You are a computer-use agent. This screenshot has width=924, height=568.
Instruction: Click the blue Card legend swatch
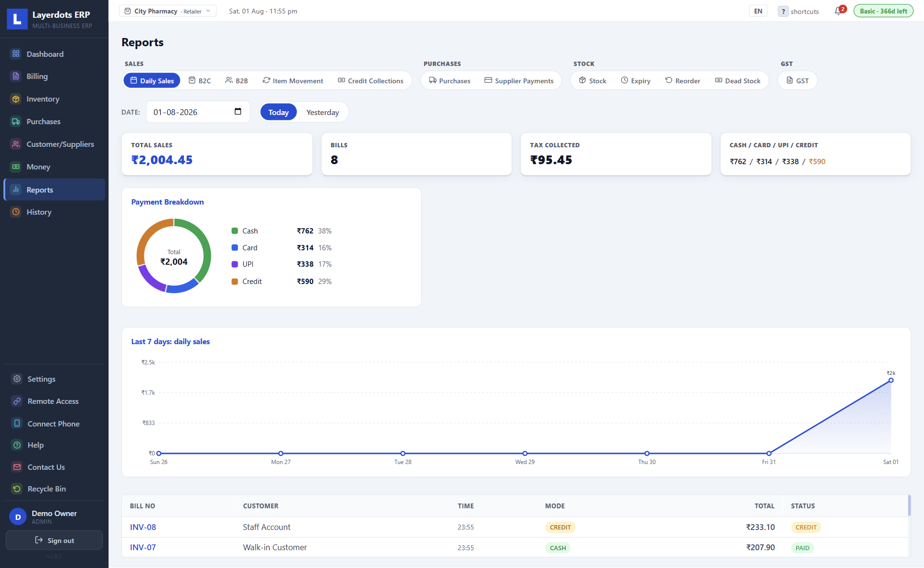pos(235,247)
